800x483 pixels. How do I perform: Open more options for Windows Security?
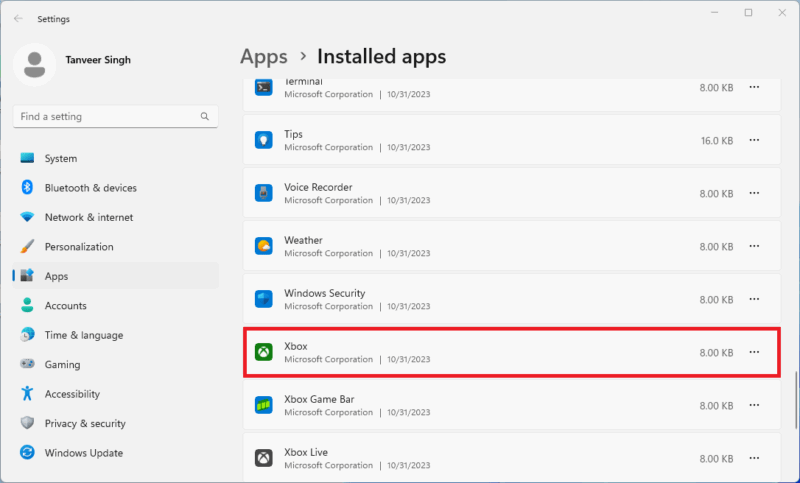754,299
